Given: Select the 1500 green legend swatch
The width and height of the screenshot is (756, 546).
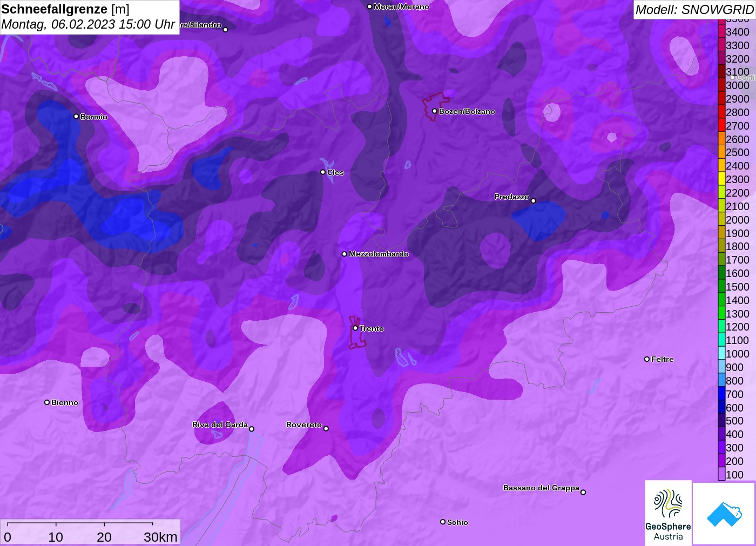Looking at the screenshot, I should 721,286.
